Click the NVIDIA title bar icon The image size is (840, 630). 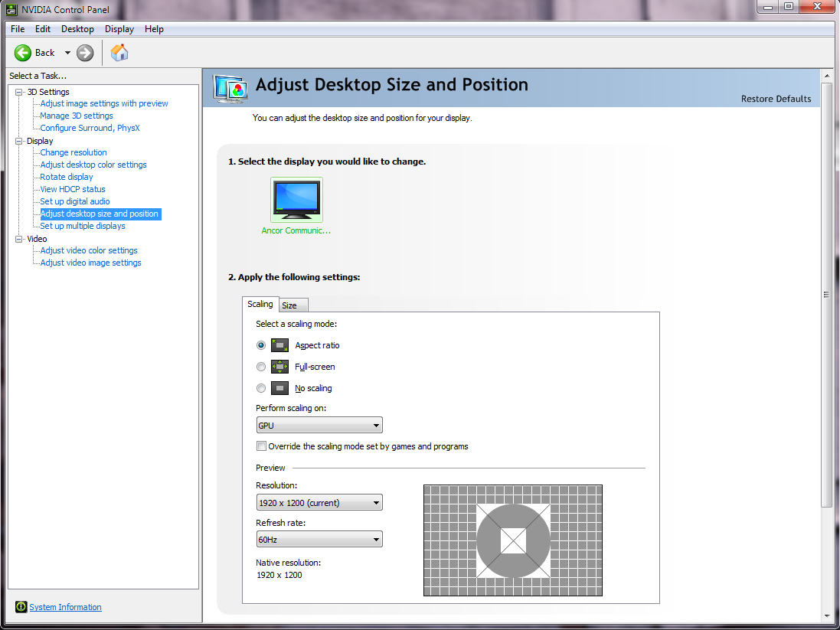11,9
